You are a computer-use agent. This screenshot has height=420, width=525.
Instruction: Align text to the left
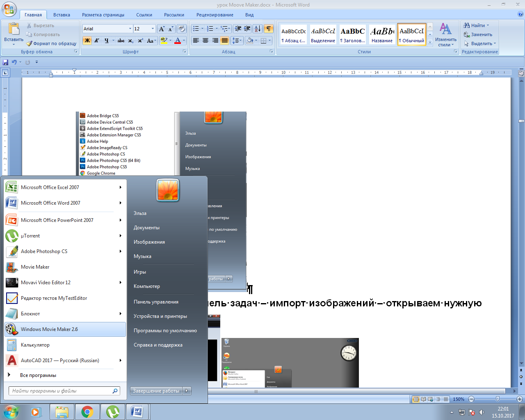click(196, 41)
